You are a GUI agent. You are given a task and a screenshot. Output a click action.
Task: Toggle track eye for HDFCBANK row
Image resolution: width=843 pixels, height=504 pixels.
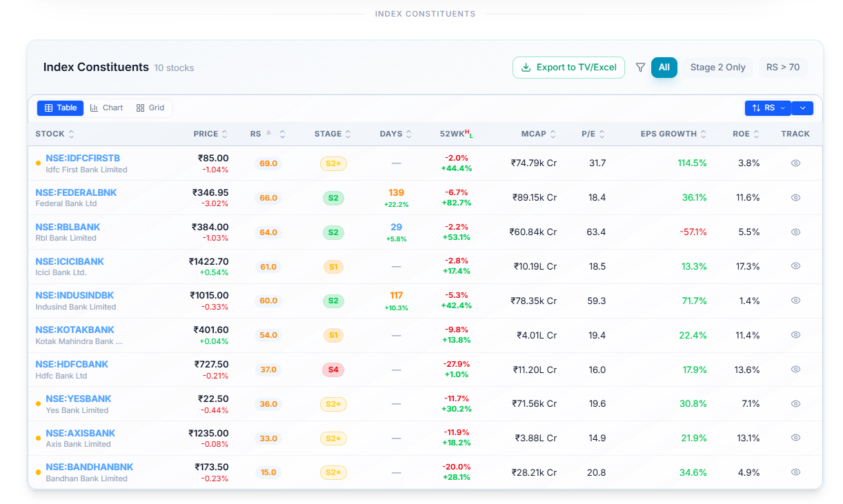(795, 370)
